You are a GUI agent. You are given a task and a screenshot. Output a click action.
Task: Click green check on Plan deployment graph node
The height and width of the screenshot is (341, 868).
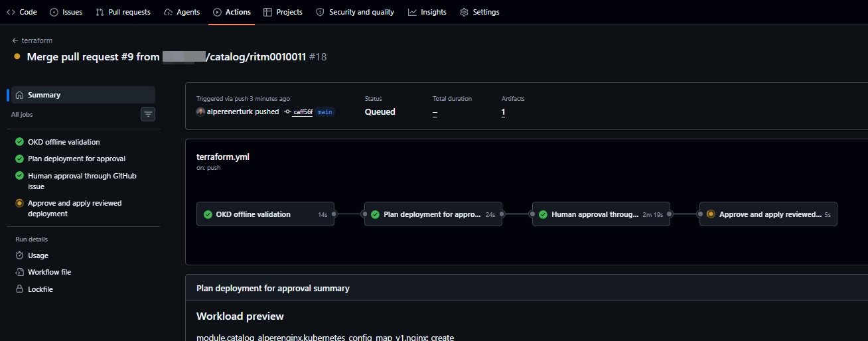coord(375,214)
